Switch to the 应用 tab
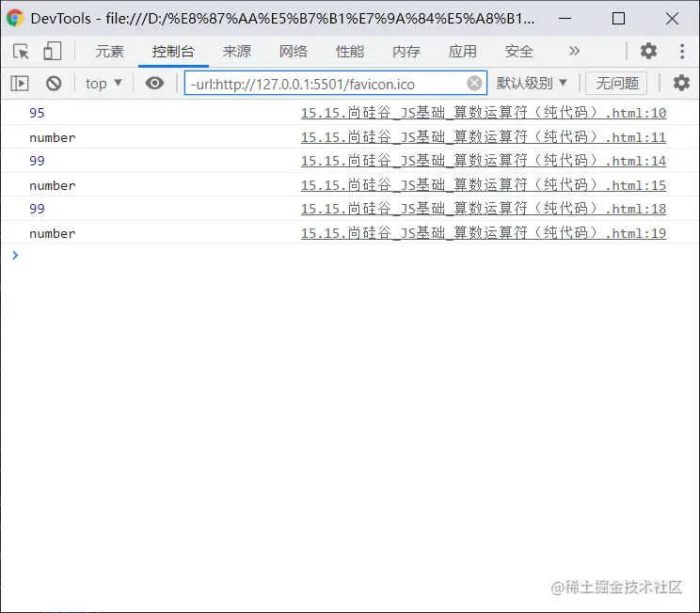The image size is (700, 613). (x=463, y=52)
